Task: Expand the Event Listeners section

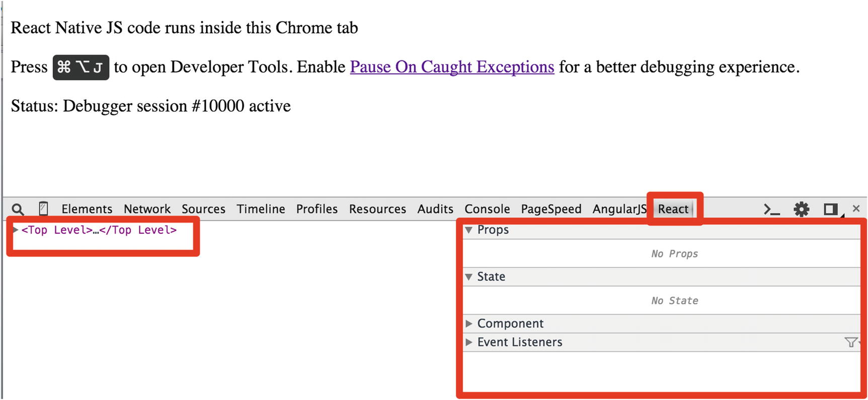Action: [x=469, y=342]
